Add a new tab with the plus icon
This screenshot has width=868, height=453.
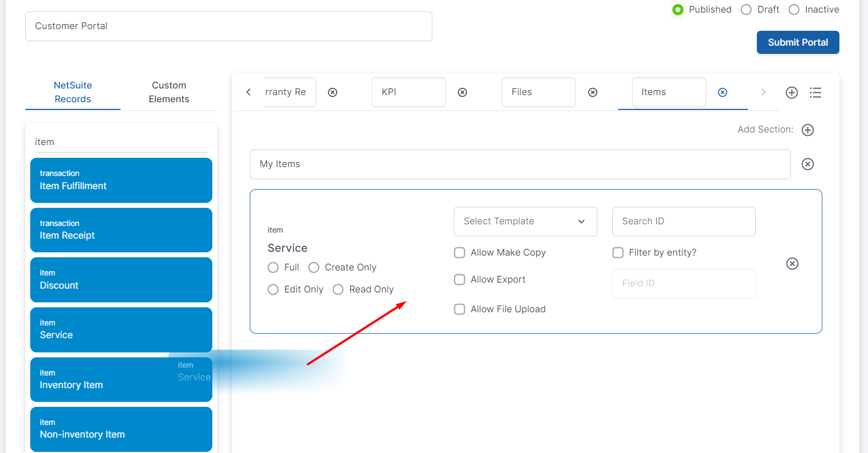[792, 92]
